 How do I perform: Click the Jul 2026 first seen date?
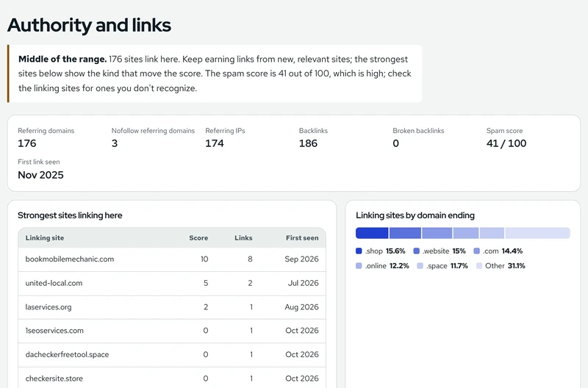point(303,283)
